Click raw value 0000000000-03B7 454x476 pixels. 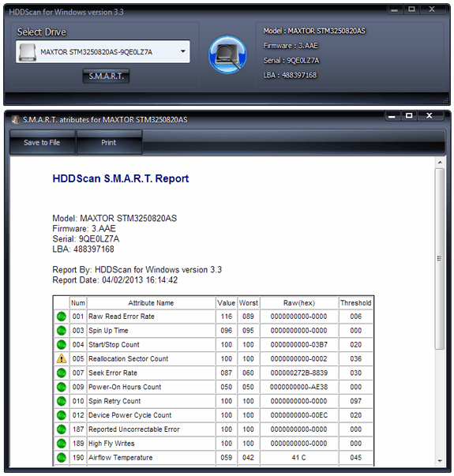(298, 344)
